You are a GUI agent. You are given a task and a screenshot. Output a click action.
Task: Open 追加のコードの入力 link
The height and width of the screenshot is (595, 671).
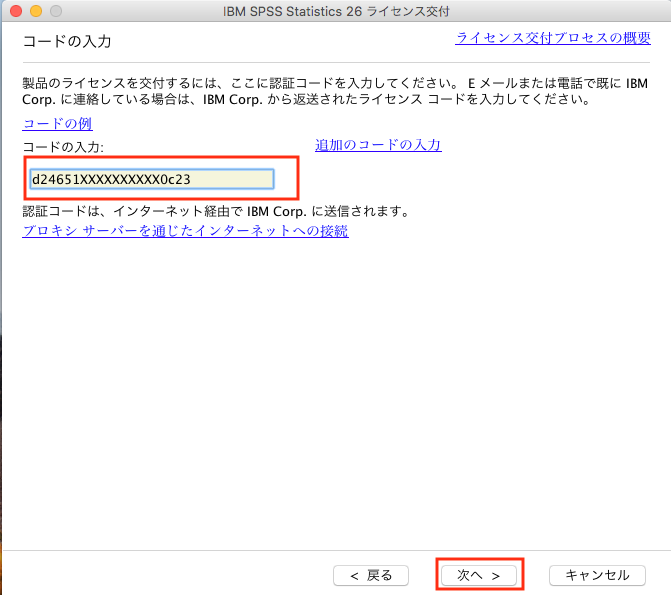point(378,145)
